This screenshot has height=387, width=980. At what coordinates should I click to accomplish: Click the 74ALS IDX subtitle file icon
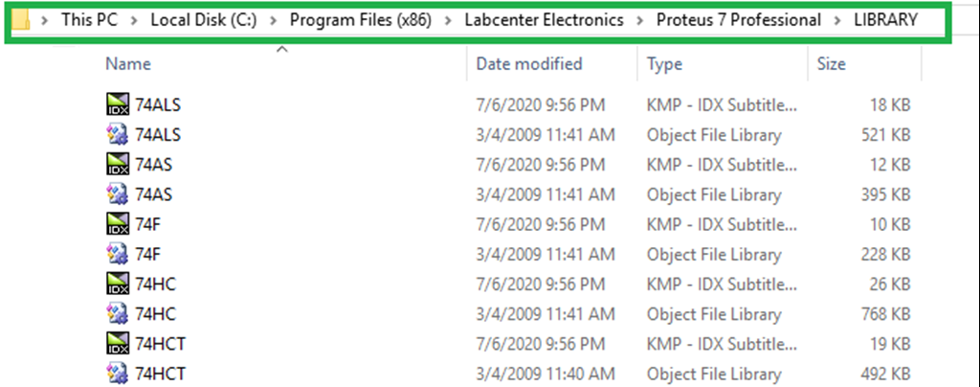[117, 104]
